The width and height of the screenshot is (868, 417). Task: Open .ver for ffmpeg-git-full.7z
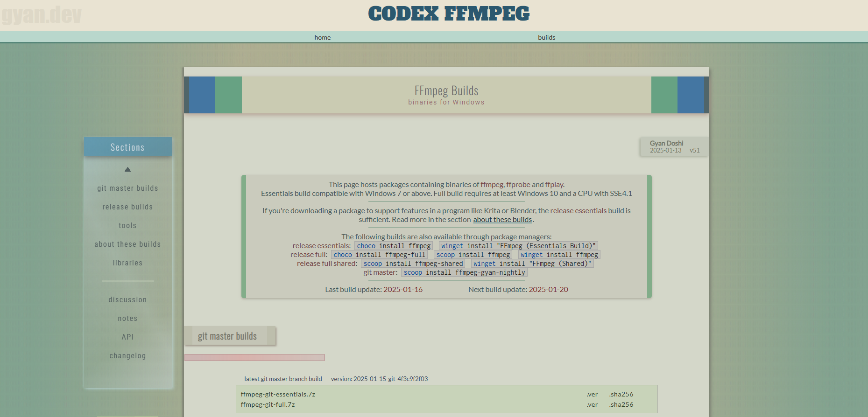point(592,404)
